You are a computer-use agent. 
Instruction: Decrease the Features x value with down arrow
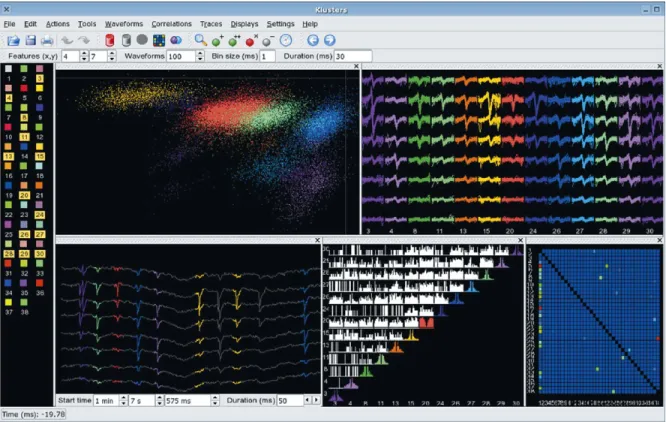(84, 59)
